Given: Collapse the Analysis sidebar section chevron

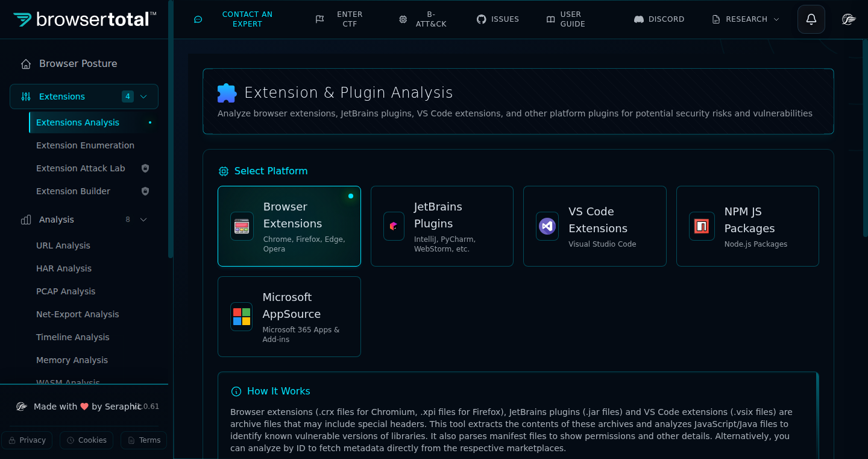Looking at the screenshot, I should click(x=143, y=220).
